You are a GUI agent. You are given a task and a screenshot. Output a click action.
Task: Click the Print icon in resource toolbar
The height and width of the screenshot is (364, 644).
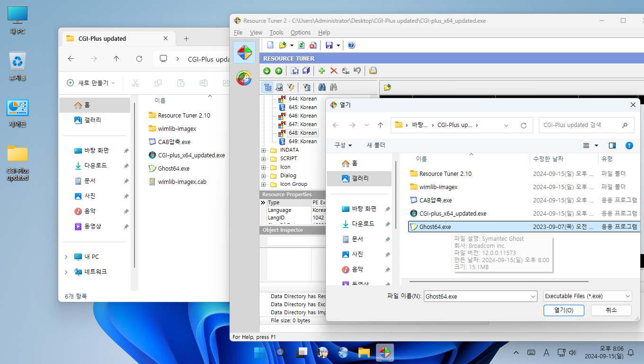click(x=373, y=71)
